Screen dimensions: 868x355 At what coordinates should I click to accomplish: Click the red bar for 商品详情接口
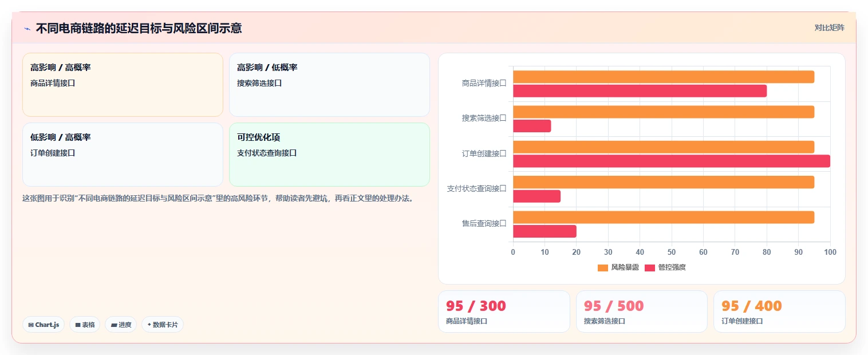pyautogui.click(x=640, y=90)
